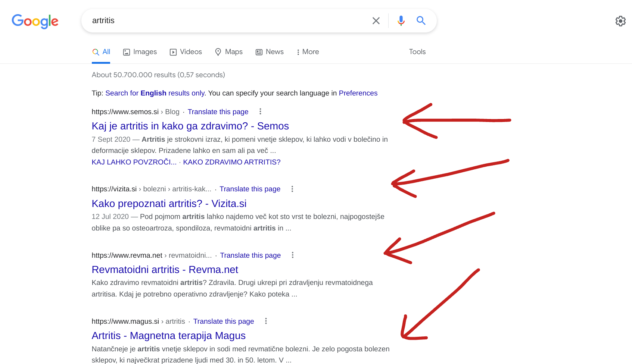Submit search with magnifier icon
632x364 pixels.
coord(421,21)
